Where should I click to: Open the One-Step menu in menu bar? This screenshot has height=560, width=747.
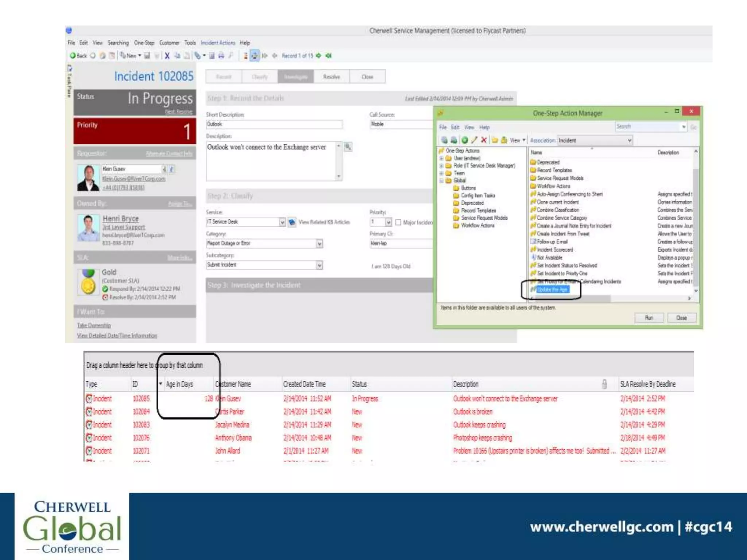pyautogui.click(x=144, y=43)
